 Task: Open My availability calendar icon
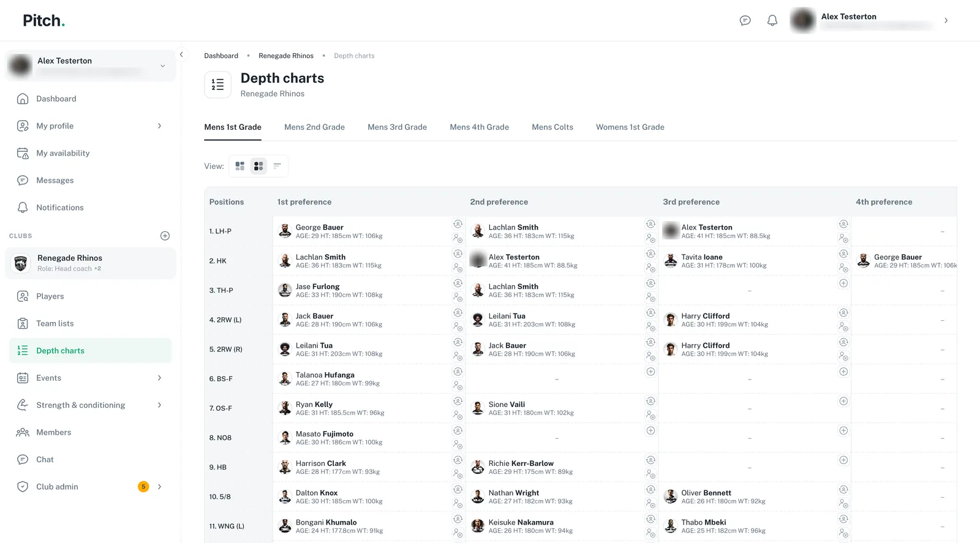23,153
